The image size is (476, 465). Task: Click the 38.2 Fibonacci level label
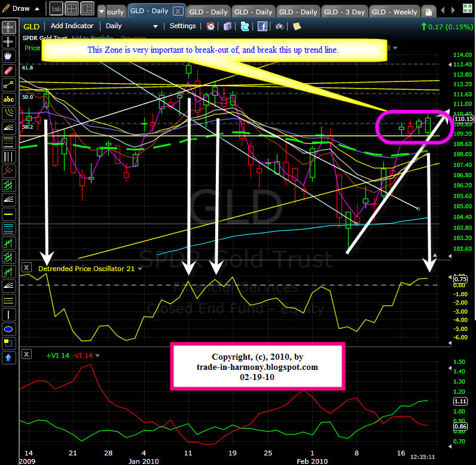point(28,127)
